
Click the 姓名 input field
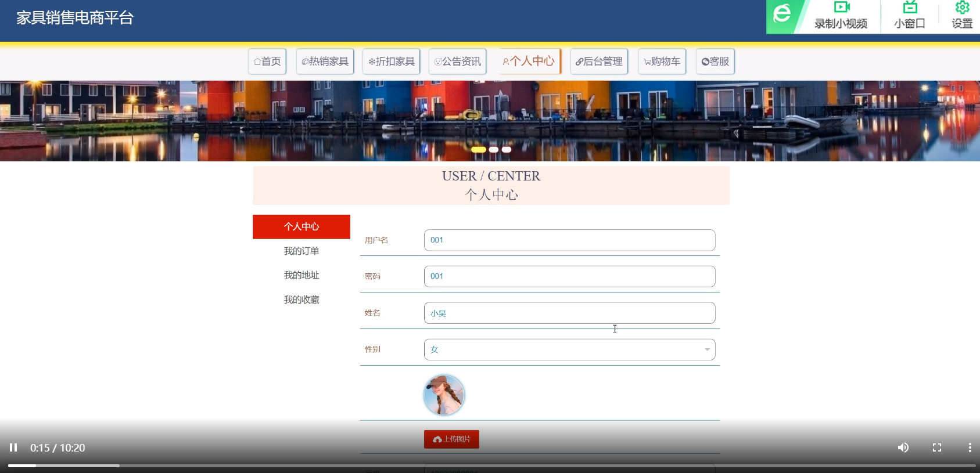(x=569, y=313)
